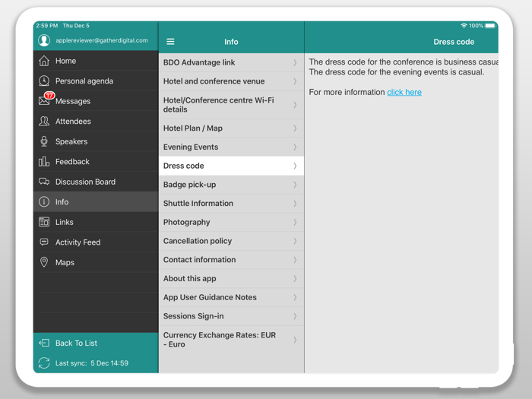Click the Personal agenda clock icon
Image resolution: width=532 pixels, height=399 pixels.
[x=44, y=81]
